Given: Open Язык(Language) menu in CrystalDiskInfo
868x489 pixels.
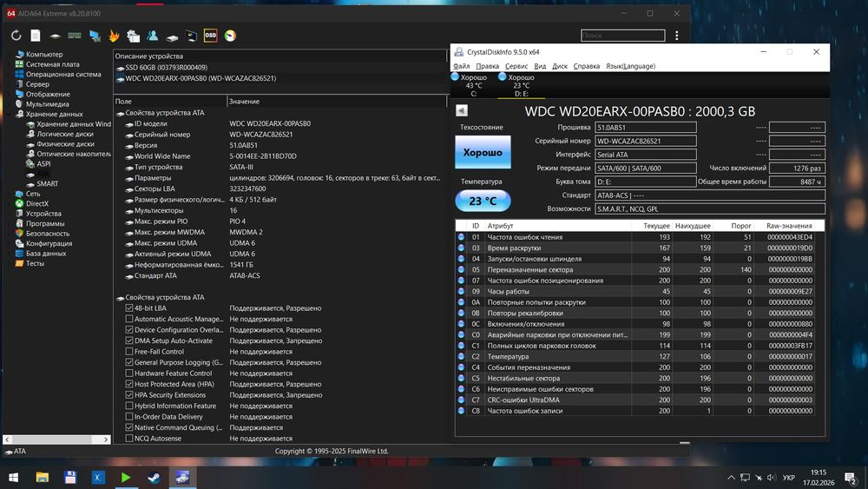Looking at the screenshot, I should point(630,66).
